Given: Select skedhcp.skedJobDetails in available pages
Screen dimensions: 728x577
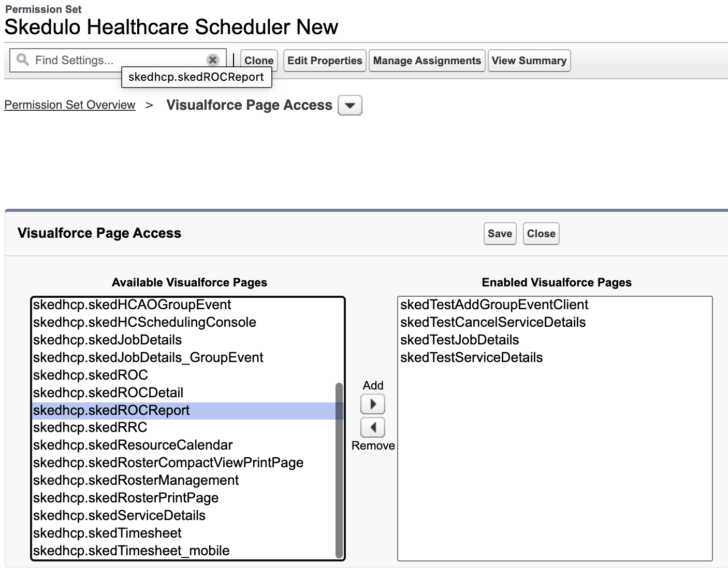Looking at the screenshot, I should (x=183, y=340).
